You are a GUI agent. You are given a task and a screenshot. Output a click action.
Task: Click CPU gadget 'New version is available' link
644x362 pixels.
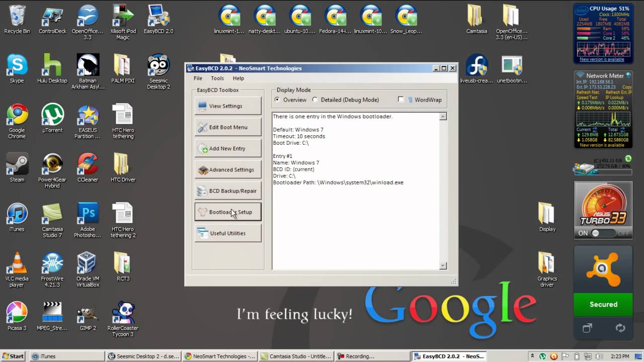pos(602,59)
